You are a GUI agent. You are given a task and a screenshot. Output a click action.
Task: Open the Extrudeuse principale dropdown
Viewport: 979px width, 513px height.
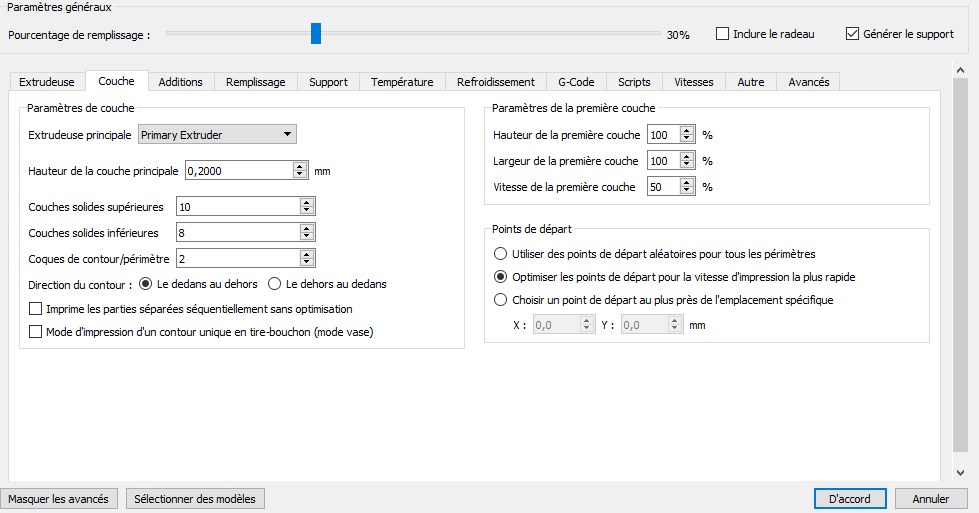click(x=217, y=134)
